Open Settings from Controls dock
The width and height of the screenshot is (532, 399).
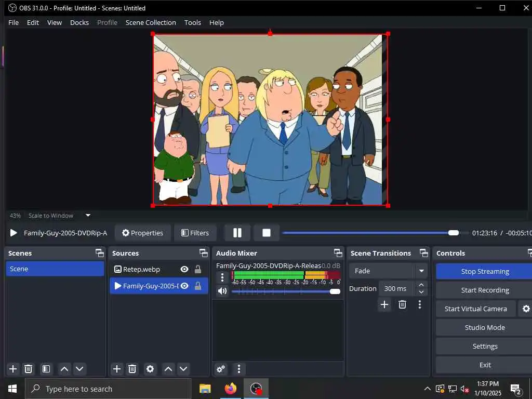485,346
